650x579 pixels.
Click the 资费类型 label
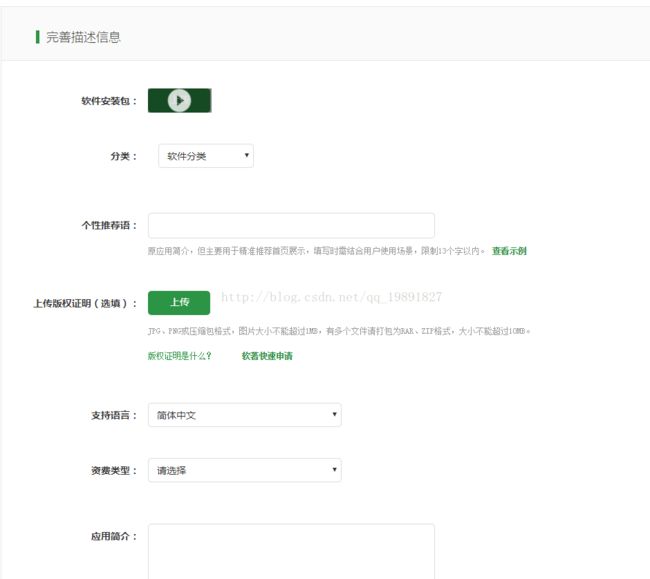[x=114, y=470]
